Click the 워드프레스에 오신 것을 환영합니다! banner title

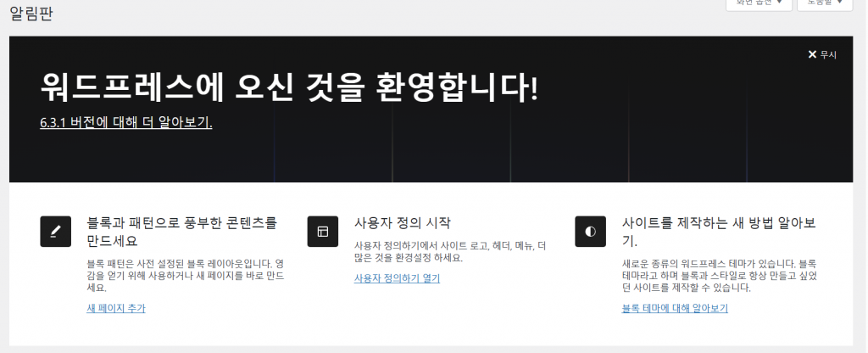point(289,87)
